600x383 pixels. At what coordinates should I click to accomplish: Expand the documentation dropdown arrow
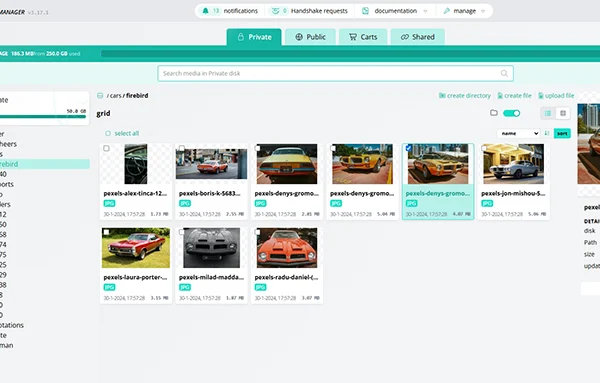(x=425, y=11)
